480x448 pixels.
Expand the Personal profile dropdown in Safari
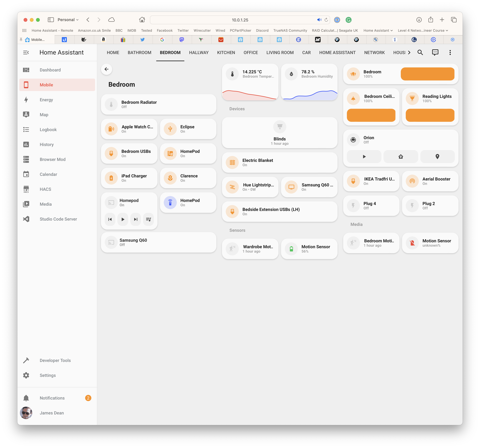click(68, 20)
